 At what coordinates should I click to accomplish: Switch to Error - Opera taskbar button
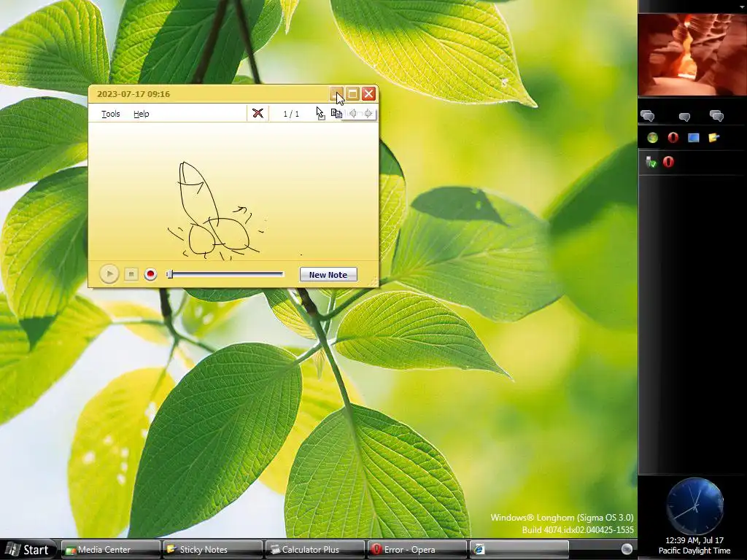click(417, 550)
